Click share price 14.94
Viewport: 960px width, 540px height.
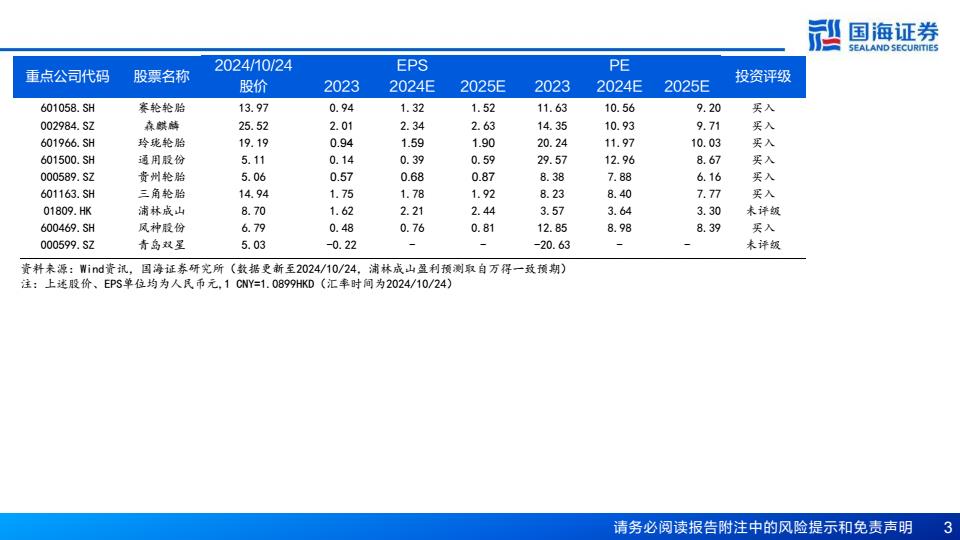(253, 194)
